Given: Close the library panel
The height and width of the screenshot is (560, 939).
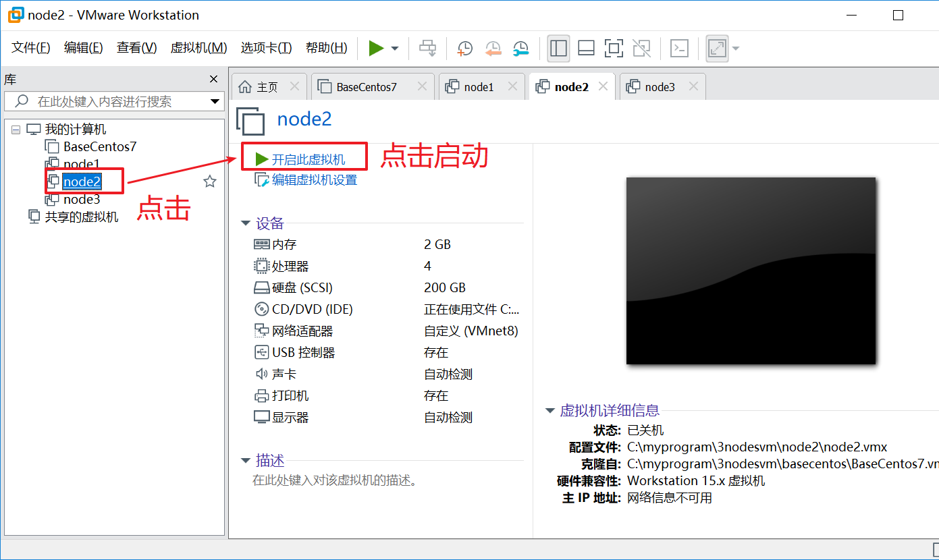Looking at the screenshot, I should [213, 80].
